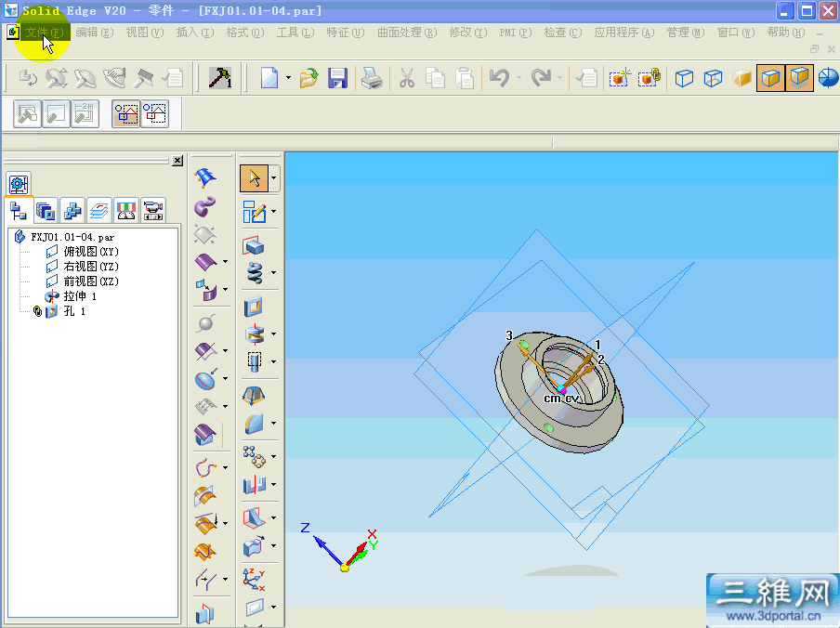Open the 帮助(H) menu
Viewport: 840px width, 628px height.
pyautogui.click(x=786, y=33)
